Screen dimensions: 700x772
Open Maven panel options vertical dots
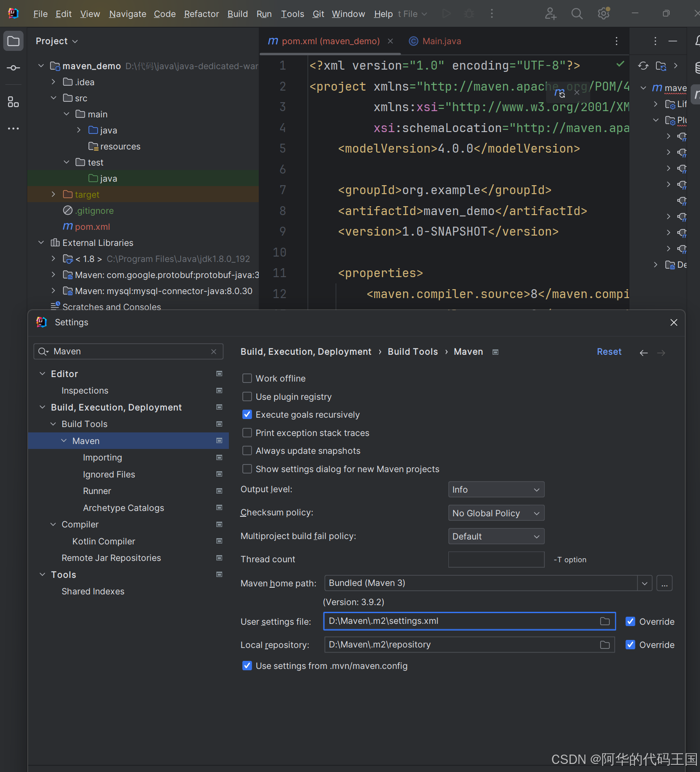(x=655, y=41)
